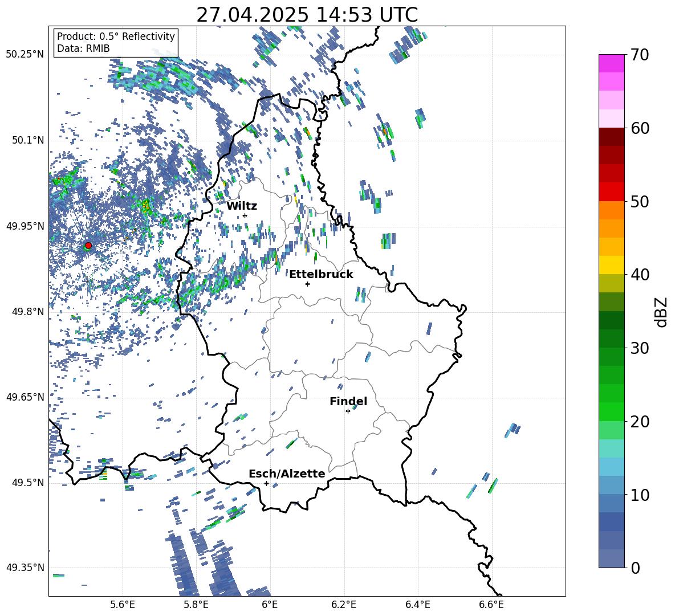Click the 49.35°N latitude tick label
This screenshot has height=616, width=675.
(x=25, y=568)
